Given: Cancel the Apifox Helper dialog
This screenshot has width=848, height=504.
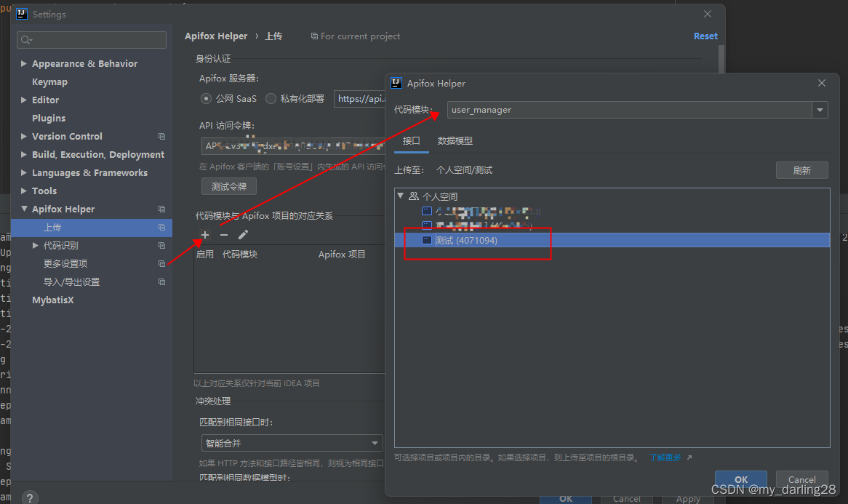Looking at the screenshot, I should pos(801,479).
